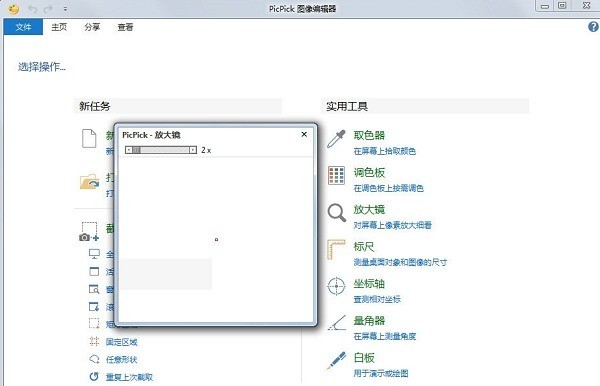Switch to the 查看 tab

click(125, 27)
